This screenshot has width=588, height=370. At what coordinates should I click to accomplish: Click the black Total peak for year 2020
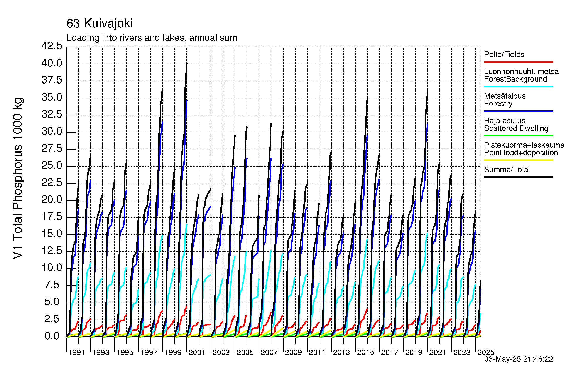427,93
